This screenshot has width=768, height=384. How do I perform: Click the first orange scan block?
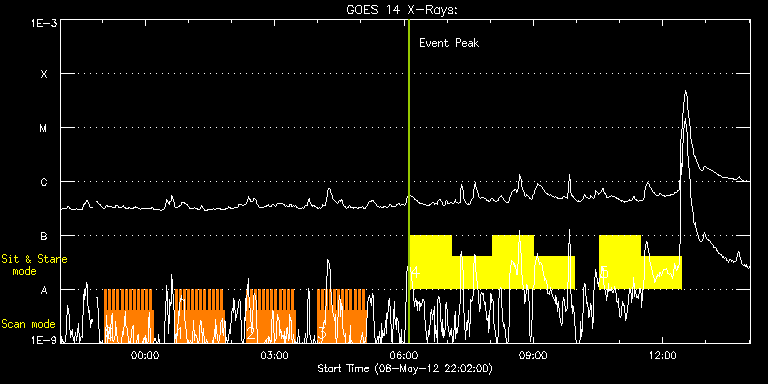(x=129, y=316)
